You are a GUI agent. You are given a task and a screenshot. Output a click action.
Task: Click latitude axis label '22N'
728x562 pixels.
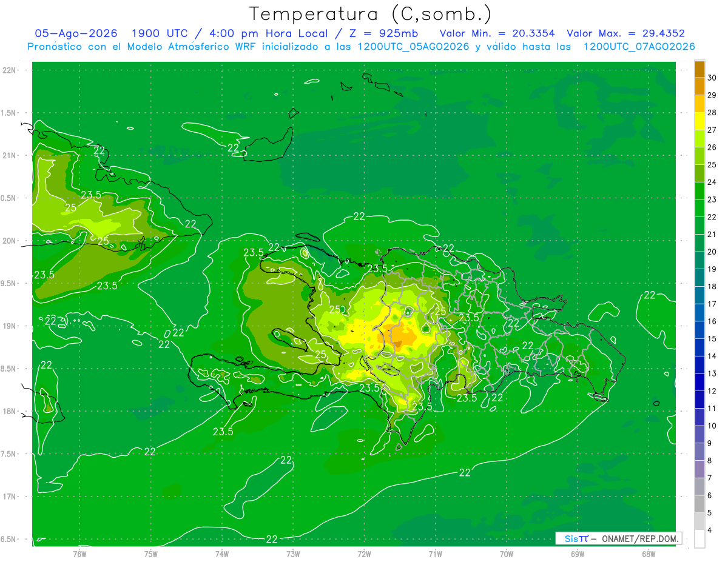coord(10,70)
